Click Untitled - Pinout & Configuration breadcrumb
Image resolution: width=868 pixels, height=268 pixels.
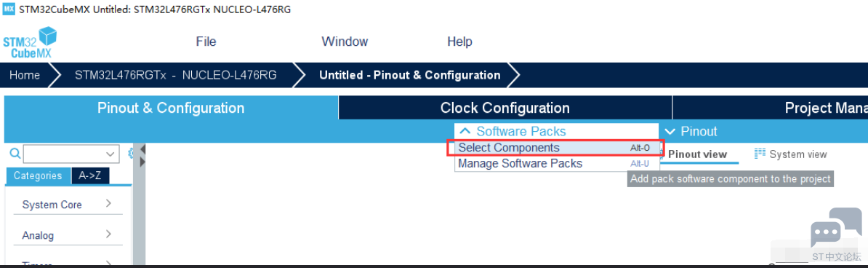[409, 75]
